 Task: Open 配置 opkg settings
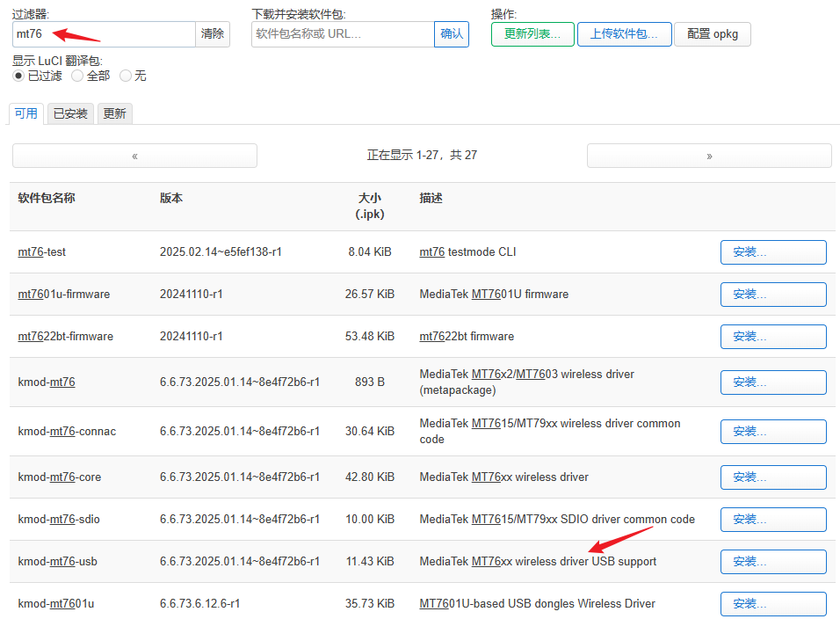[712, 34]
